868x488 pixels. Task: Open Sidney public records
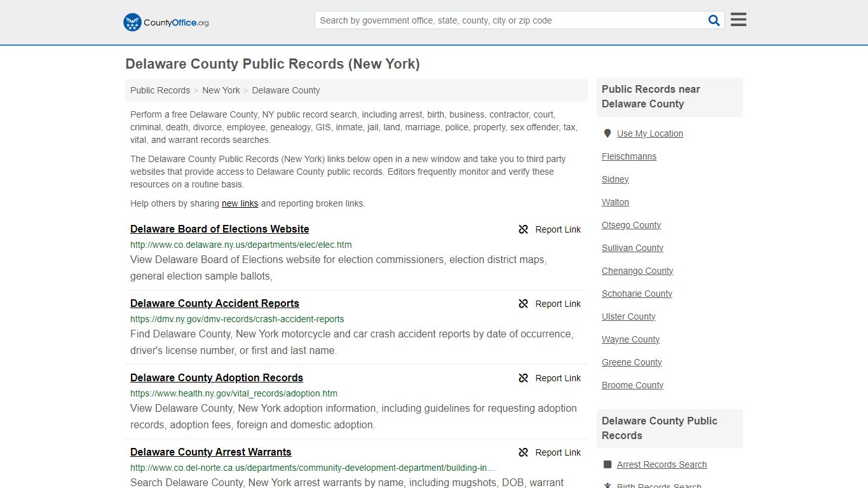[615, 179]
